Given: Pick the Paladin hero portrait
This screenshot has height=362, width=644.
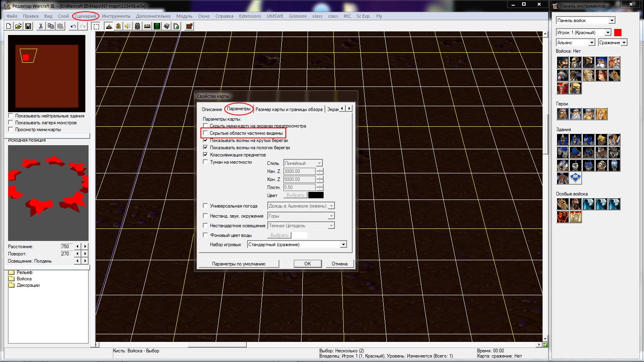Looking at the screenshot, I should pos(563,114).
